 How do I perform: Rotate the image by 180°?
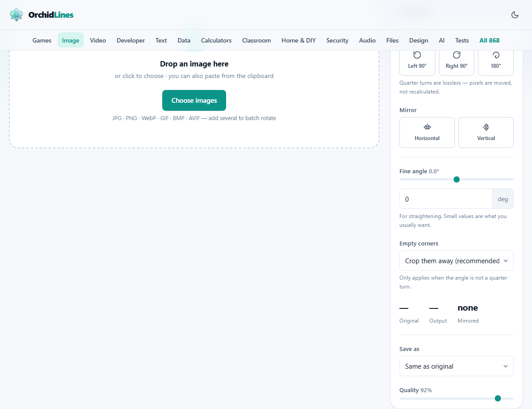496,62
